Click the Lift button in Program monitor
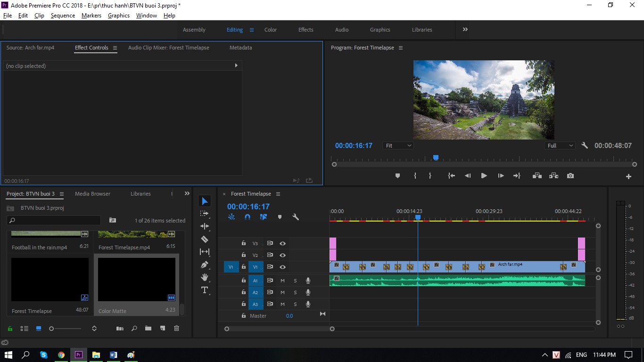Screen dimensions: 644x362 click(x=537, y=176)
